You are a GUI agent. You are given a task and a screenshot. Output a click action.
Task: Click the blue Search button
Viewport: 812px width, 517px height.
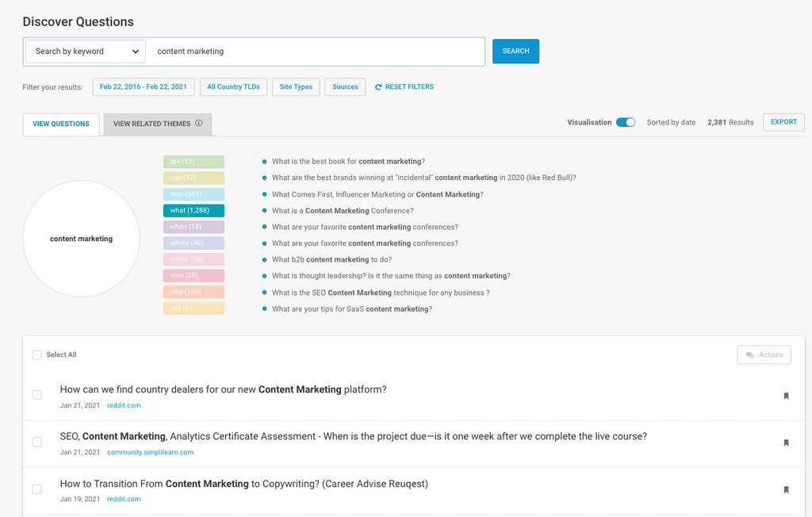click(515, 52)
